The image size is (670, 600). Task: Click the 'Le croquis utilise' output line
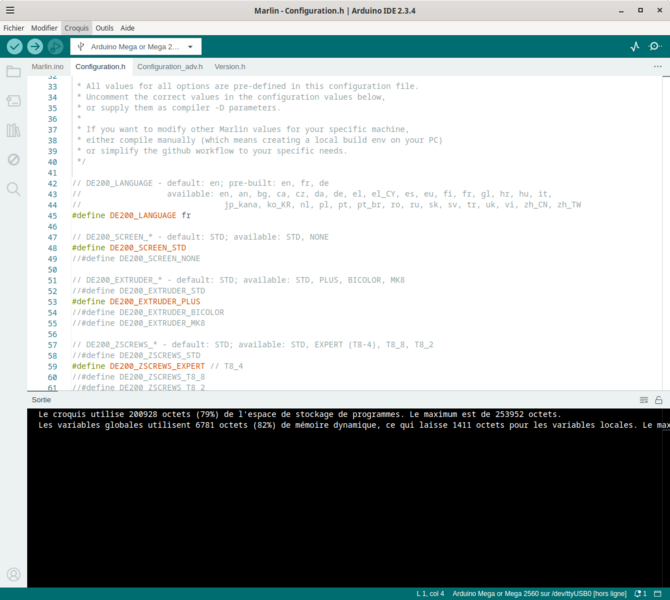pyautogui.click(x=299, y=414)
